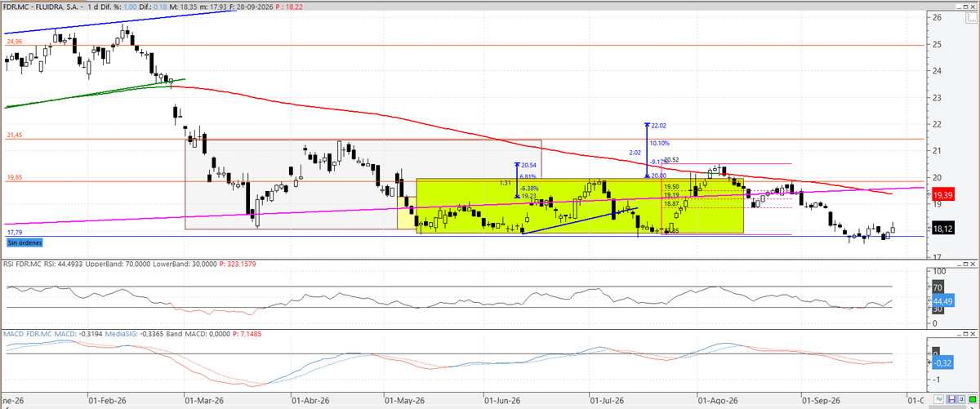Viewport: 980px width, 409px height.
Task: Click the last icon at the bottom-right corner
Action: (973, 399)
